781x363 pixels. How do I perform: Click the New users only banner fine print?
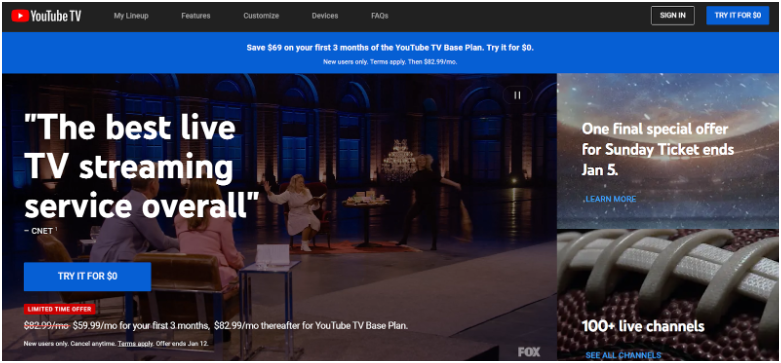click(x=390, y=62)
